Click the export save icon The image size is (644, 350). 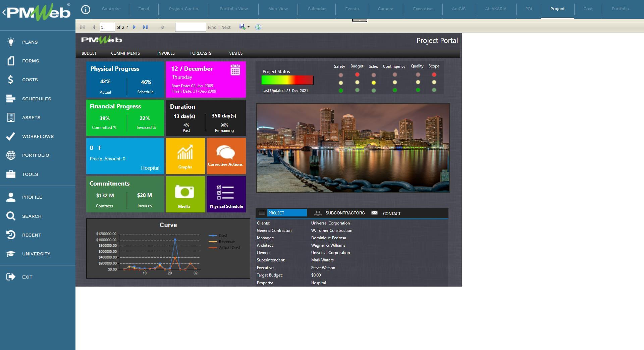(242, 27)
